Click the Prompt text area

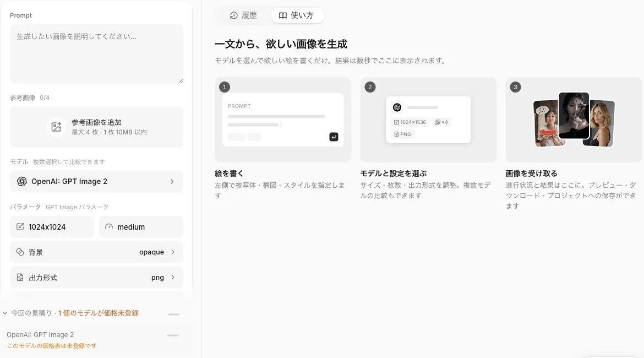pyautogui.click(x=96, y=54)
